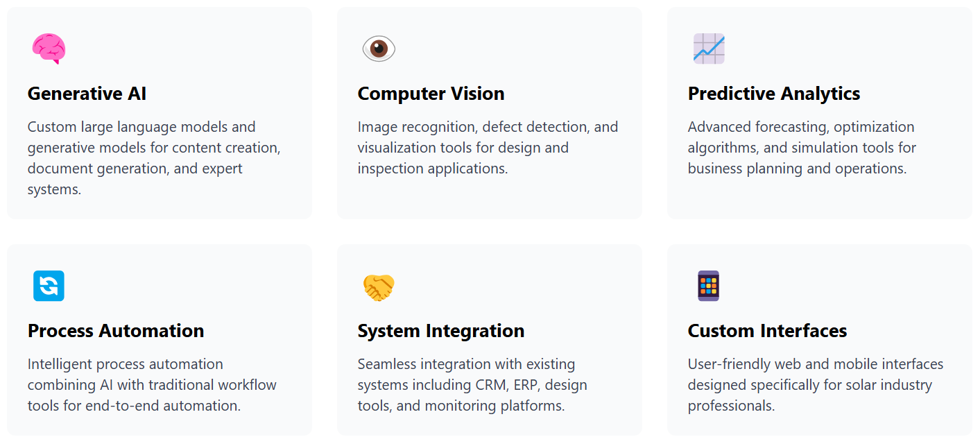The width and height of the screenshot is (980, 437).
Task: Click the handshake icon
Action: tap(379, 287)
